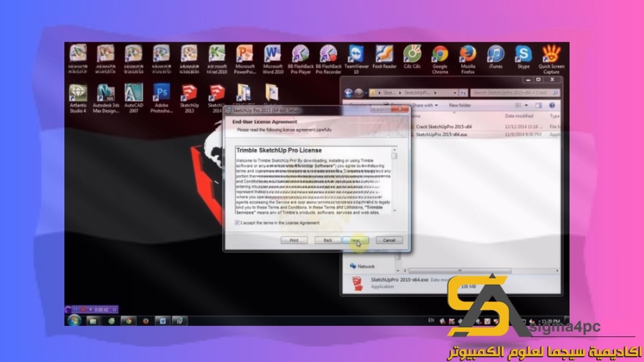Open Foxit Reader desktop icon

tap(384, 57)
